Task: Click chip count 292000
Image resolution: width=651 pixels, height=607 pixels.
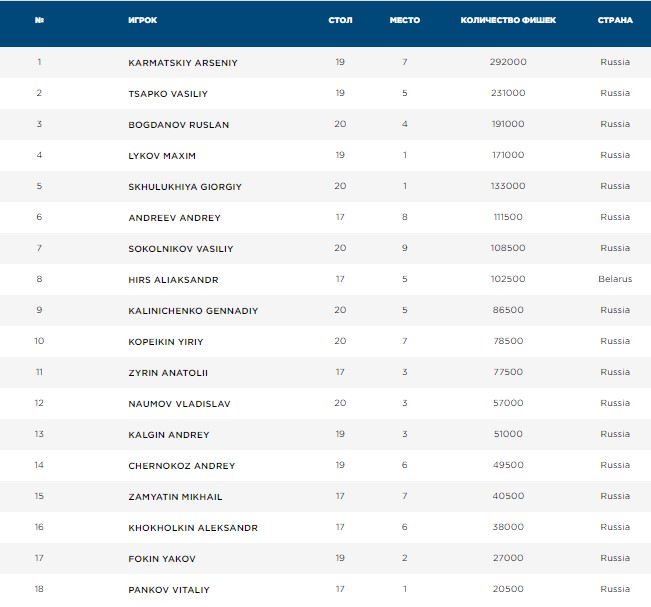Action: point(508,62)
